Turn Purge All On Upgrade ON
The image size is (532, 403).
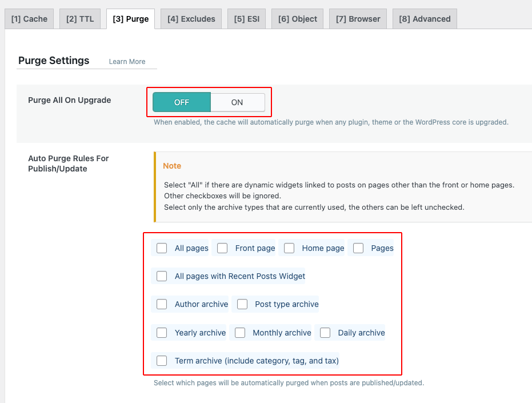(237, 102)
